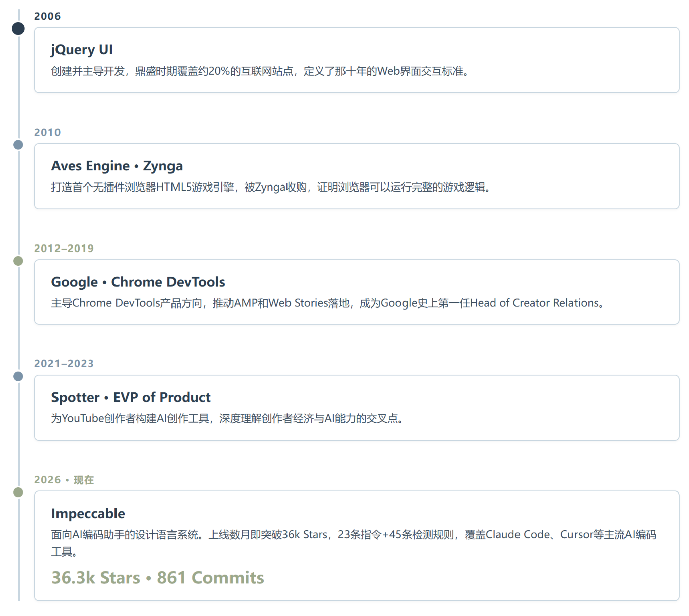This screenshot has height=616, width=689.
Task: Click the 2006 year label
Action: pyautogui.click(x=47, y=16)
